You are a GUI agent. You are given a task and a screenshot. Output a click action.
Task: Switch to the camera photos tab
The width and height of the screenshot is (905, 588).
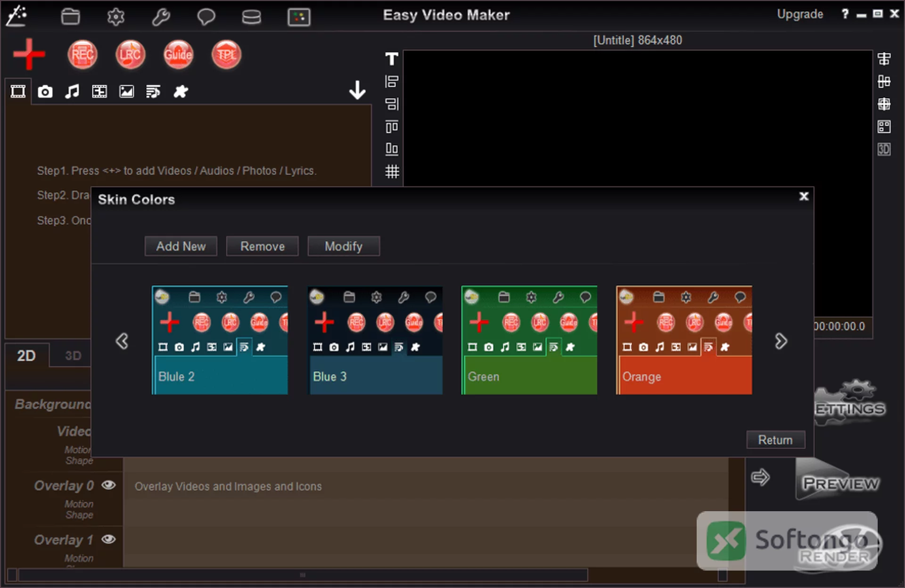tap(45, 91)
